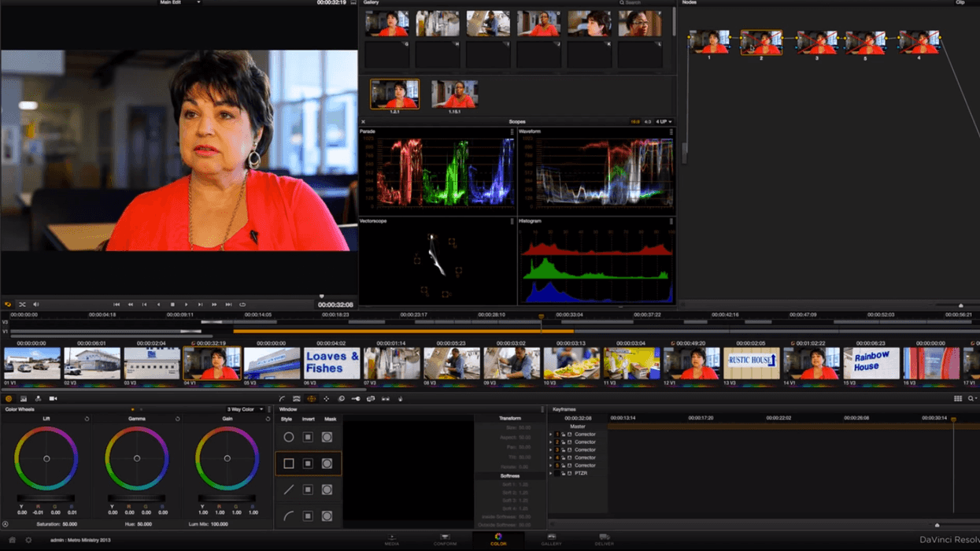Screen dimensions: 980x551
Task: Switch to the COLOR page
Action: click(498, 540)
